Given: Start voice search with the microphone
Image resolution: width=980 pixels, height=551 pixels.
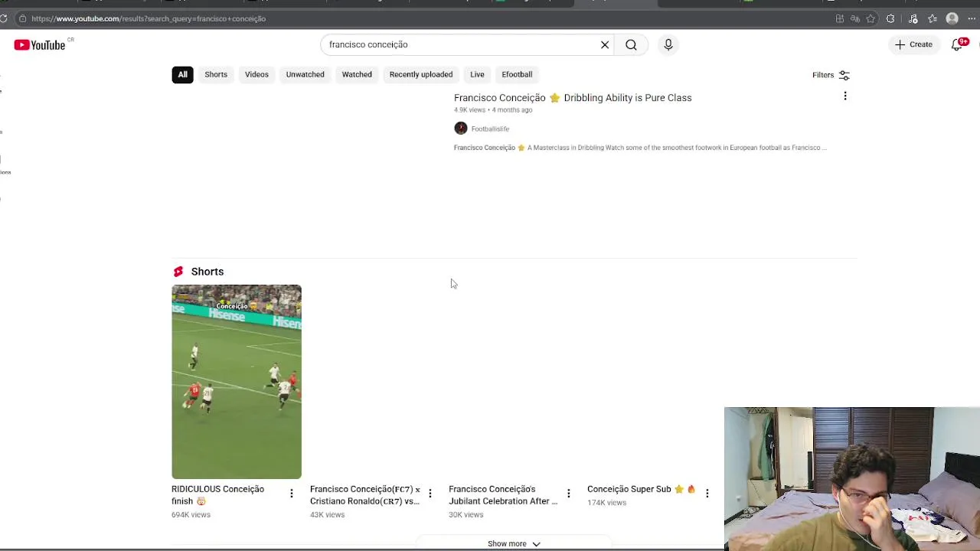Looking at the screenshot, I should click(668, 44).
